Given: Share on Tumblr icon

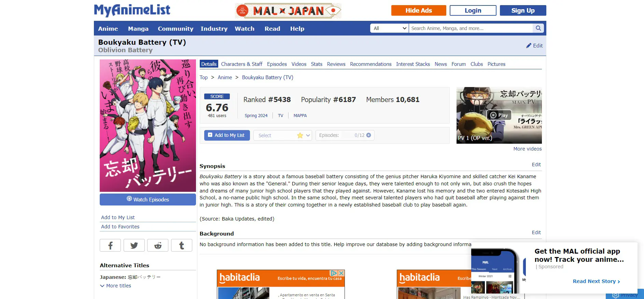Looking at the screenshot, I should pyautogui.click(x=181, y=245).
